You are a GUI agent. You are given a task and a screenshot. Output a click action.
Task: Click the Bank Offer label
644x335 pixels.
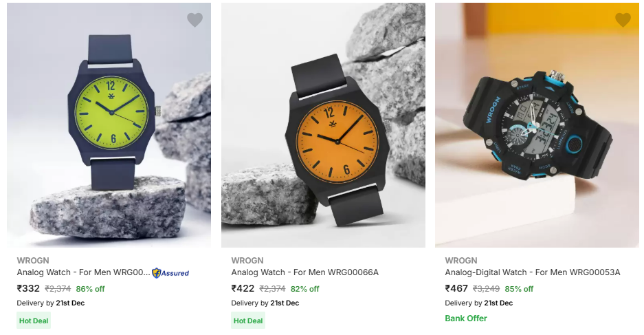[466, 318]
